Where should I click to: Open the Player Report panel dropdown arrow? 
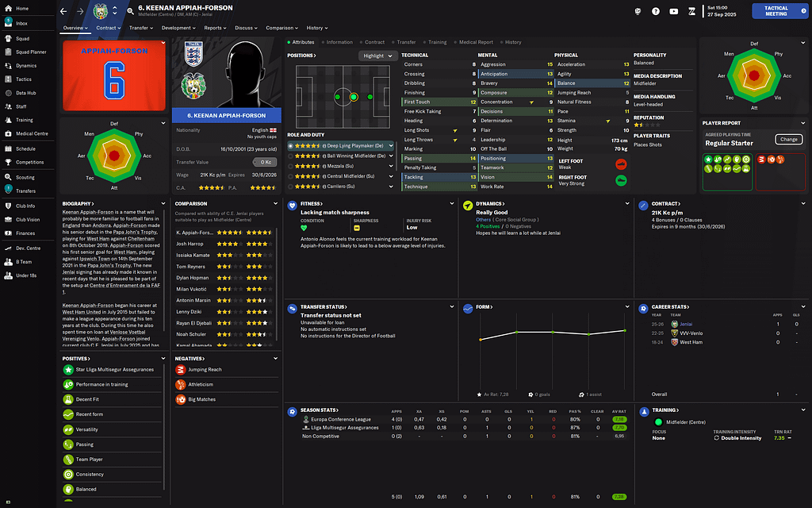tap(802, 123)
